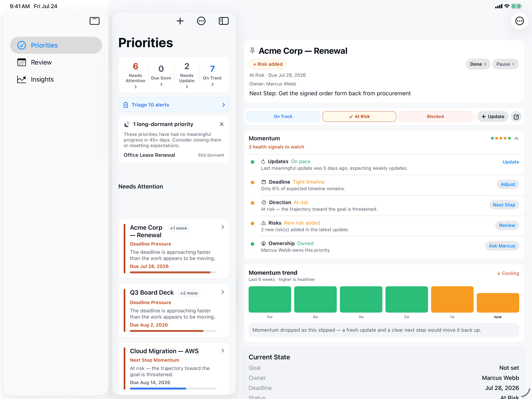Click the Goal Not set value
The height and width of the screenshot is (399, 532).
click(x=509, y=368)
